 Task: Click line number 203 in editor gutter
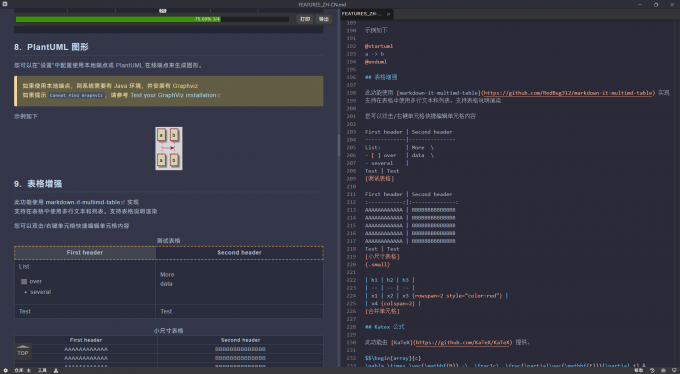pos(351,132)
